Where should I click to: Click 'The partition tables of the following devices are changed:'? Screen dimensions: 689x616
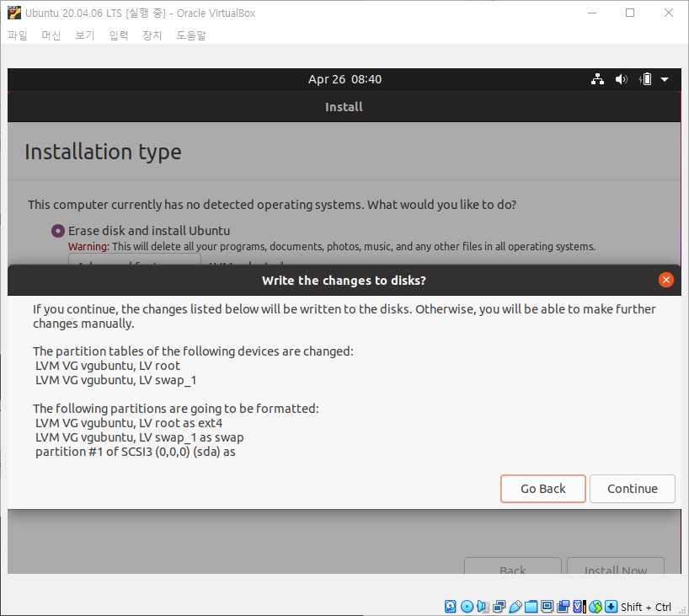pos(193,351)
